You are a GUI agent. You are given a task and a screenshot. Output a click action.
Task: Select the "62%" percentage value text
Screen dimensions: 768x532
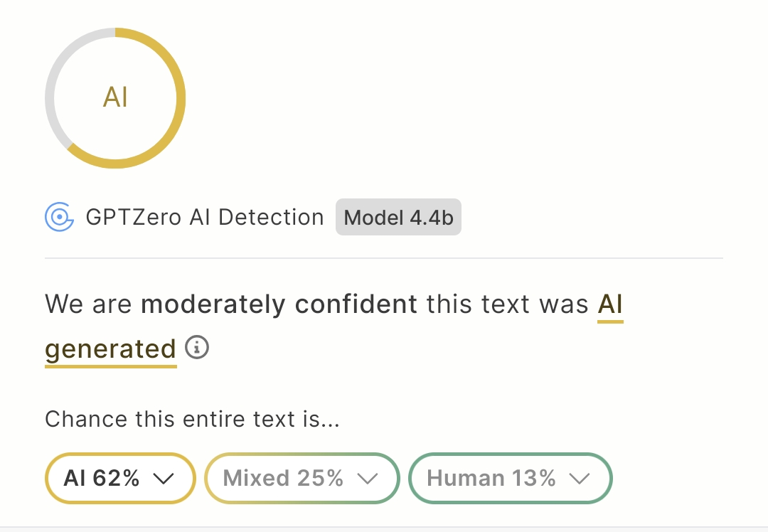pos(116,478)
